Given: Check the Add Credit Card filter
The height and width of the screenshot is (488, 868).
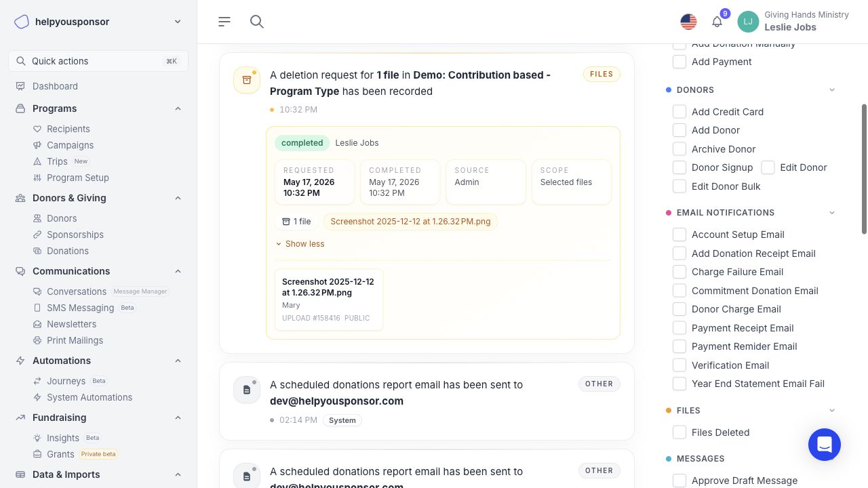Looking at the screenshot, I should 679,112.
